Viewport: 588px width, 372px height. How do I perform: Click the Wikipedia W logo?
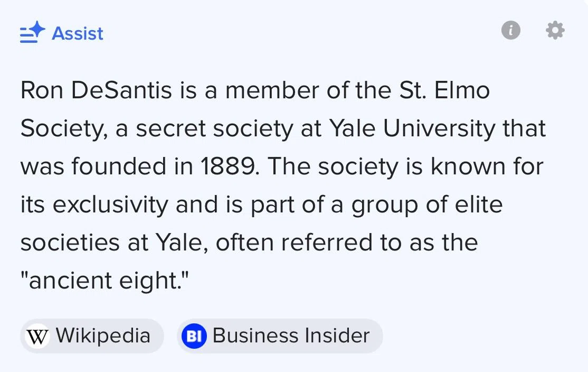(37, 336)
